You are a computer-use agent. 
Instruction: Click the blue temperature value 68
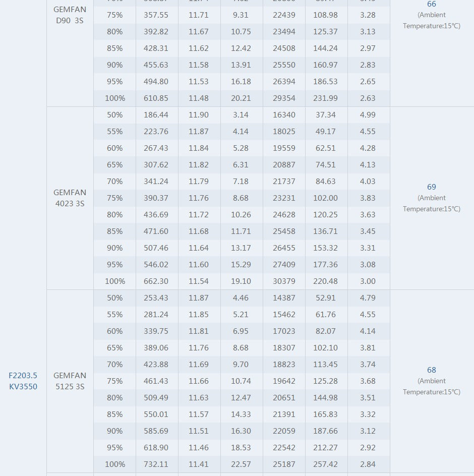point(432,370)
